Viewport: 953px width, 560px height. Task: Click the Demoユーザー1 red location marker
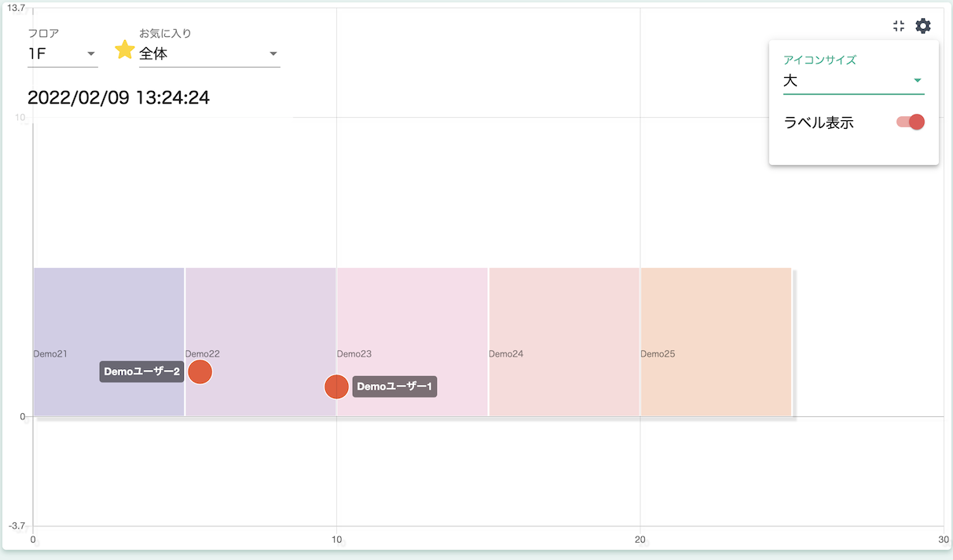pos(336,386)
